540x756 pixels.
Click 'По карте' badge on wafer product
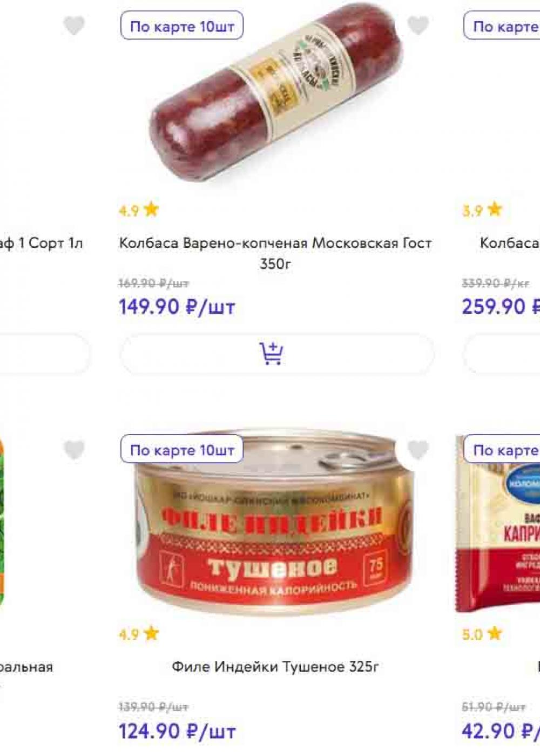click(502, 449)
